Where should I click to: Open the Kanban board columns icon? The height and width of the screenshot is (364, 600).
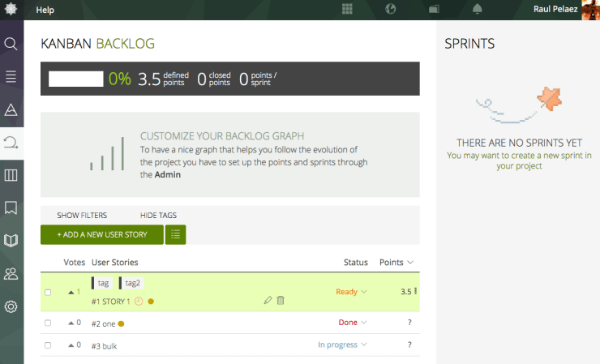(11, 175)
